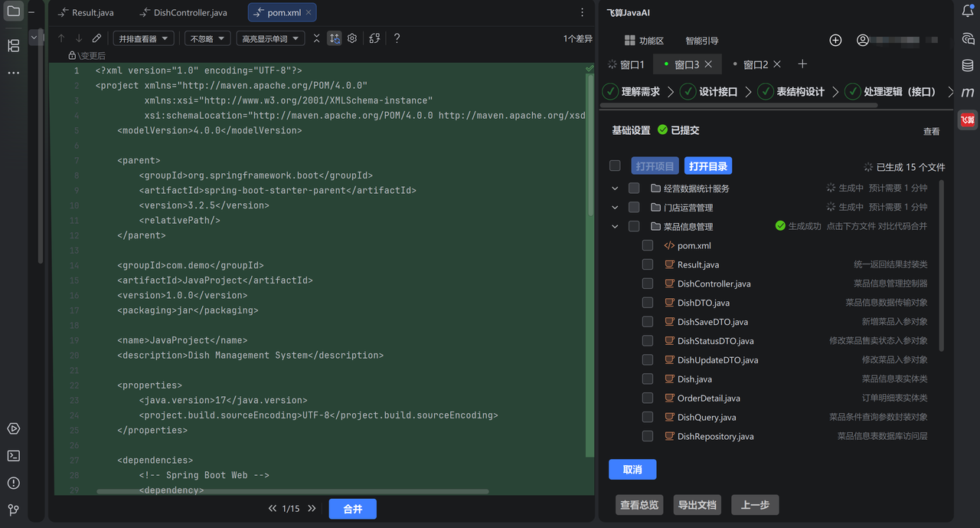Check the 菜品信息管理 folder checkbox

634,226
